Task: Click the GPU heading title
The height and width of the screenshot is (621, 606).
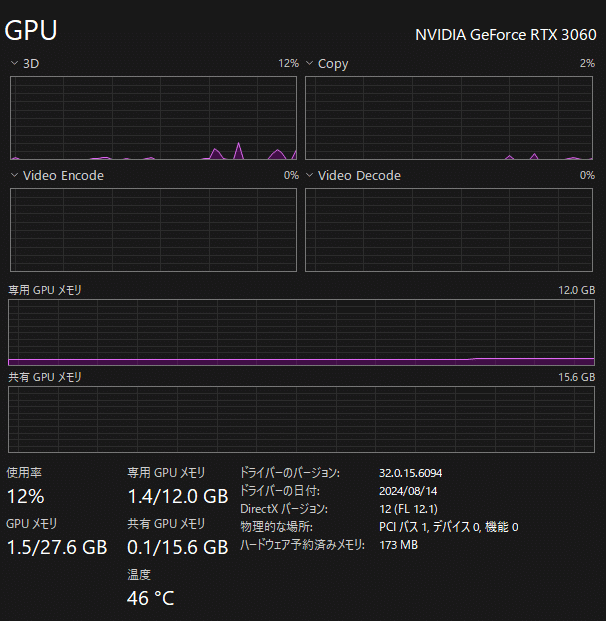Action: pyautogui.click(x=31, y=31)
